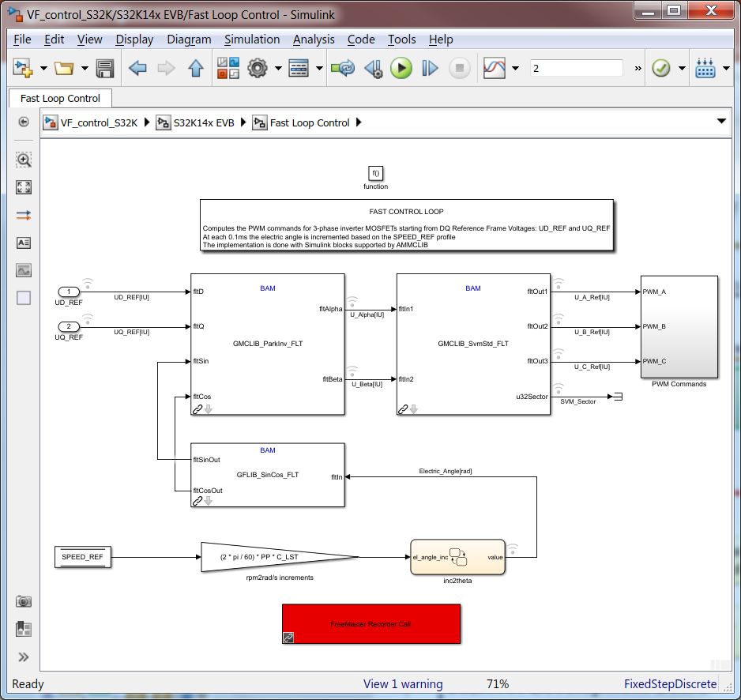Open the Data Inspector scope icon
Screen dimensions: 741x700
495,69
